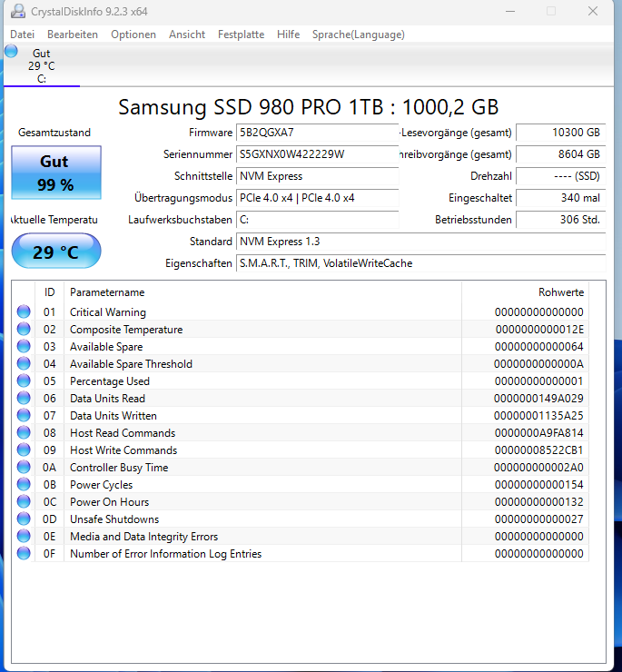Viewport: 622px width, 672px height.
Task: Select raw value 0000000A9FA814
Action: (538, 433)
